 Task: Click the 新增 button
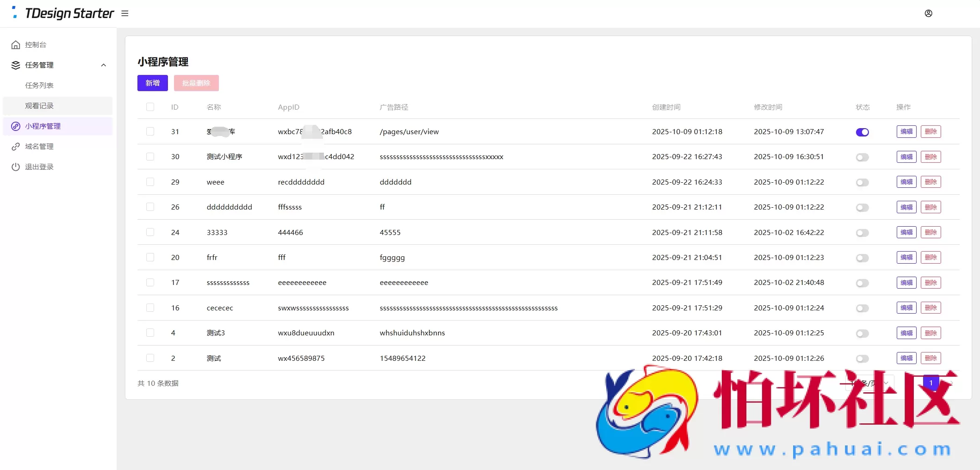pos(152,83)
